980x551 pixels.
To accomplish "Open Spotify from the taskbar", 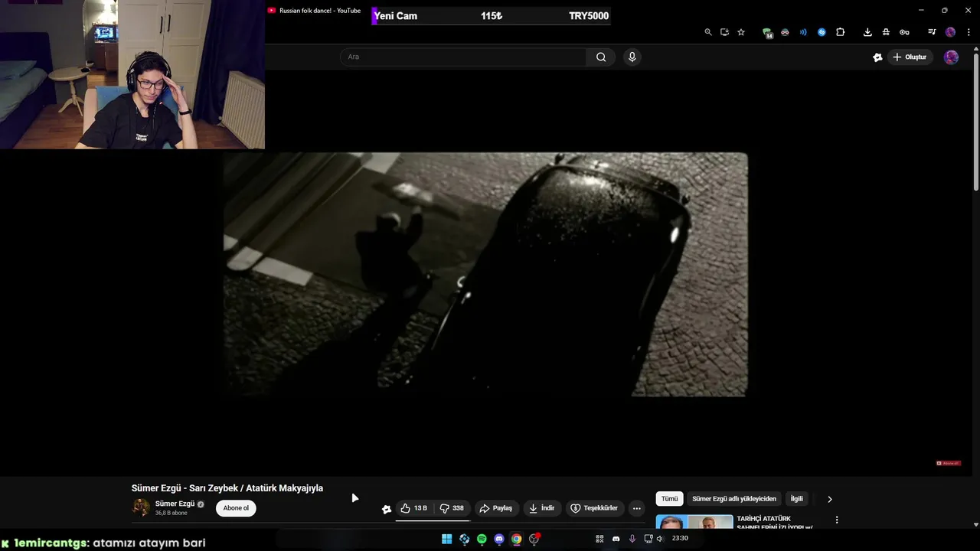I will click(x=482, y=539).
